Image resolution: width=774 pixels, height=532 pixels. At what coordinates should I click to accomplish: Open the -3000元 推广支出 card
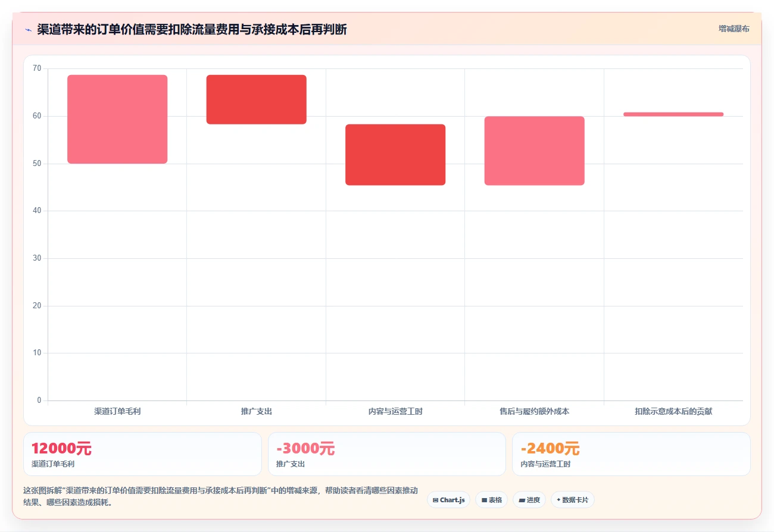click(x=387, y=454)
